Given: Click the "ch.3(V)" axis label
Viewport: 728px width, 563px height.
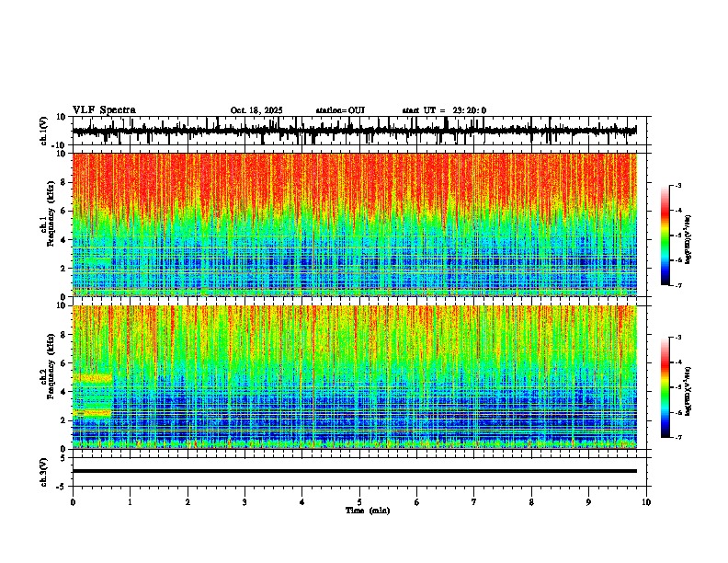Looking at the screenshot, I should [43, 472].
